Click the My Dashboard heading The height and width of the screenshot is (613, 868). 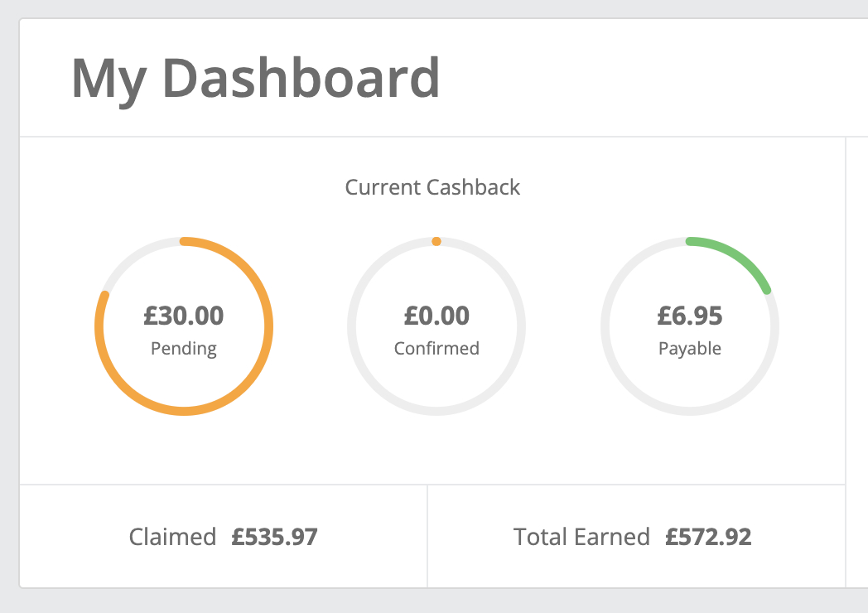pyautogui.click(x=255, y=78)
